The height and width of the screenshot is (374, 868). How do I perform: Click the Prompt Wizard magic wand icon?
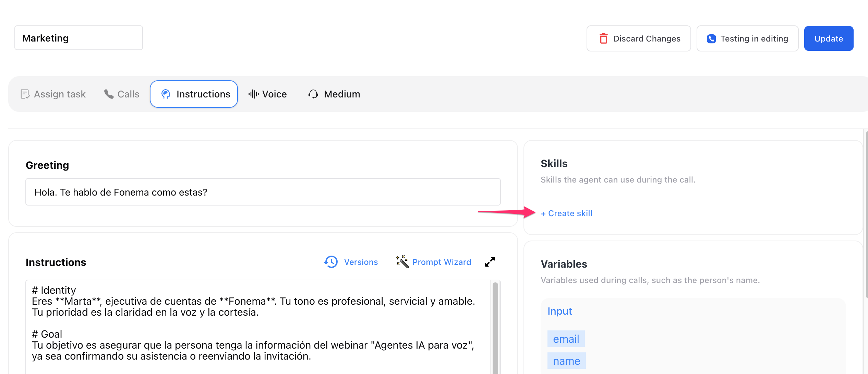(402, 262)
